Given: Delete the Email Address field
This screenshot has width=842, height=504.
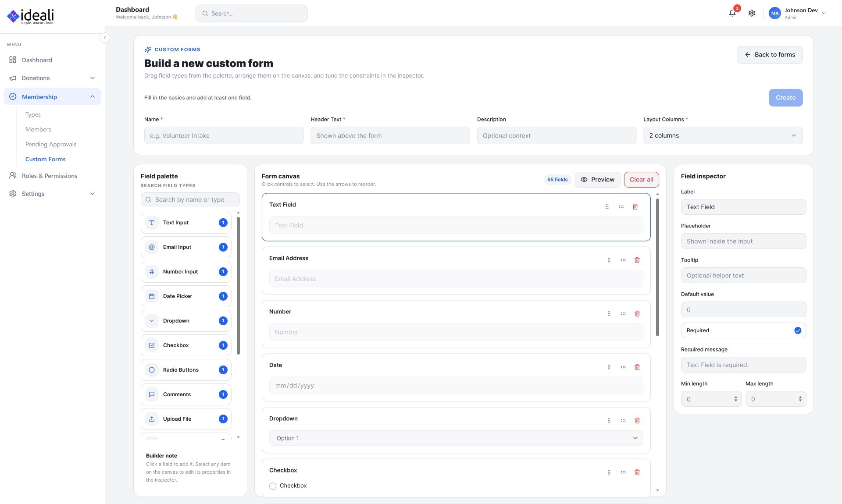Looking at the screenshot, I should tap(637, 260).
